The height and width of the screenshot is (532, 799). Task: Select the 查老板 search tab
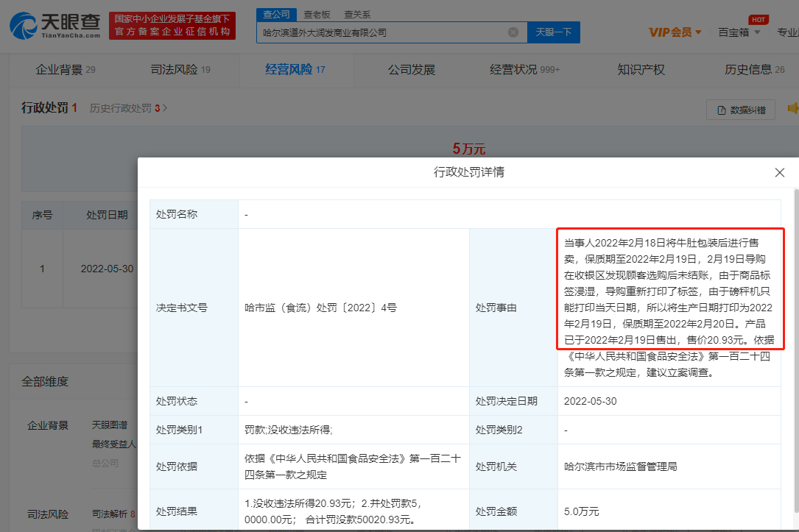pos(317,14)
